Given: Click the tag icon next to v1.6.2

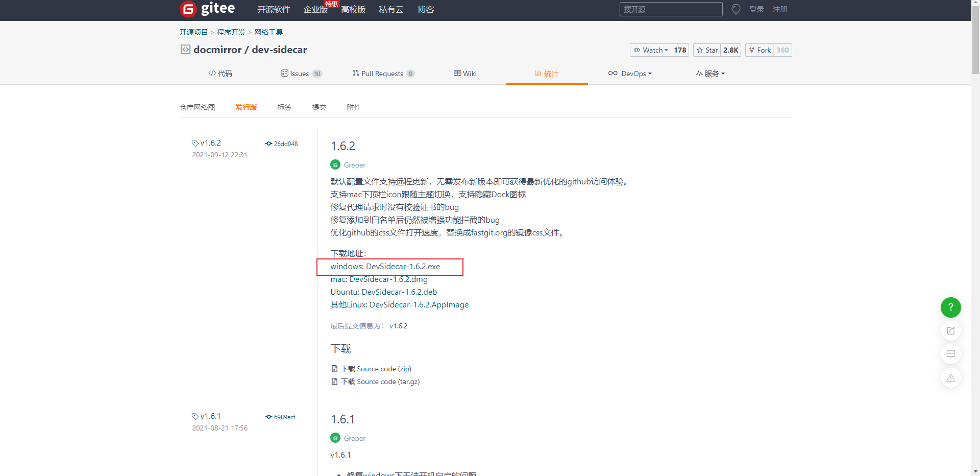Looking at the screenshot, I should (x=195, y=143).
